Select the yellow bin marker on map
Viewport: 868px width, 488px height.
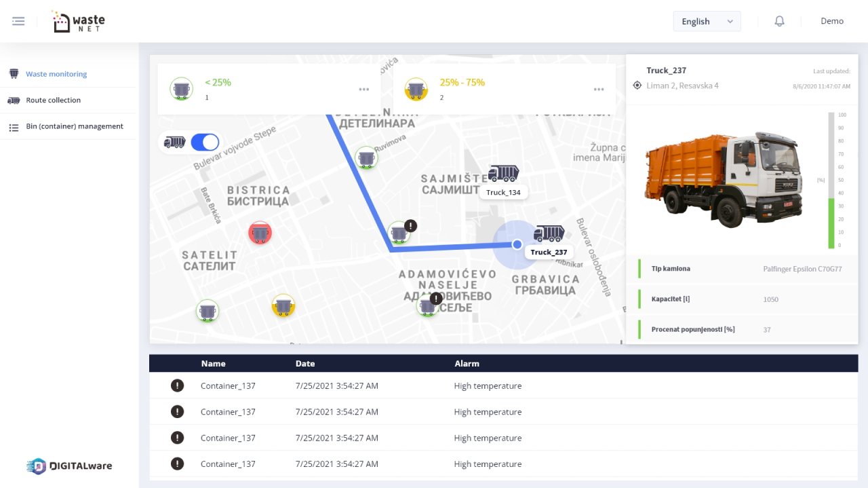click(283, 305)
